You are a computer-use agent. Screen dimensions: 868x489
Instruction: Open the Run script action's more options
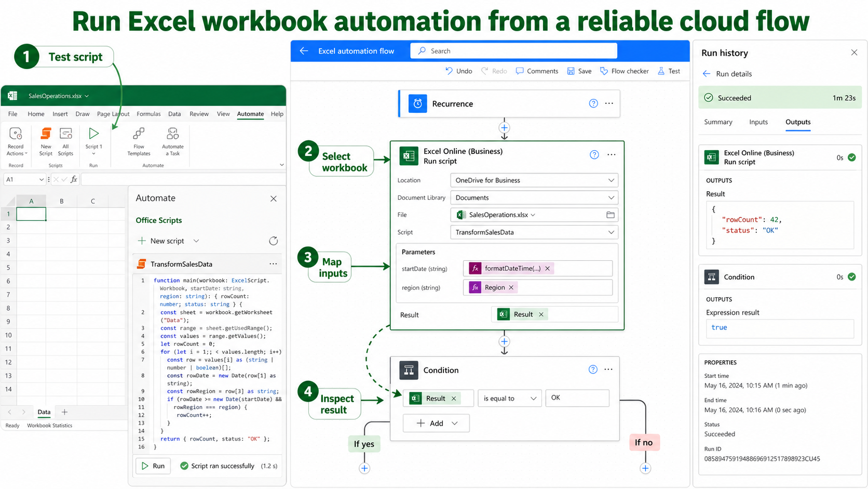612,154
